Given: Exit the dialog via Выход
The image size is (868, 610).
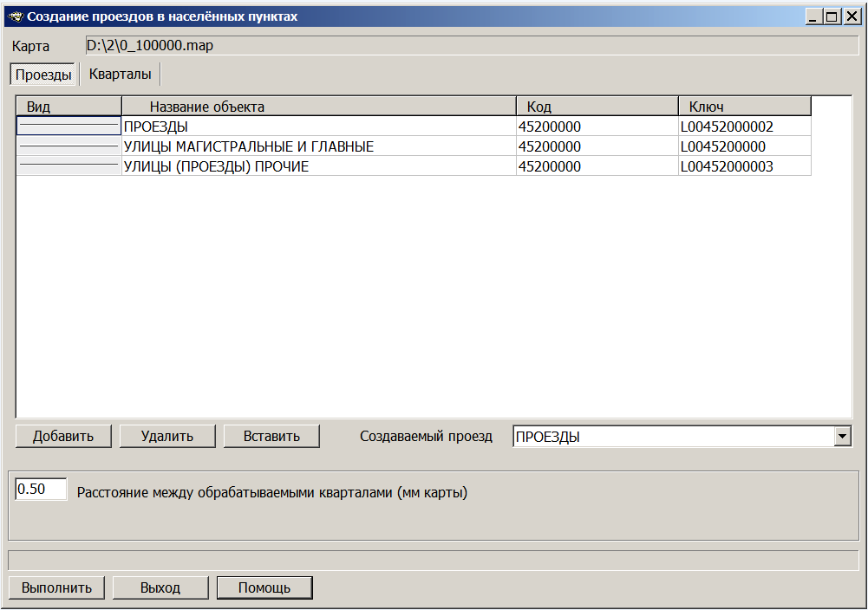Looking at the screenshot, I should point(160,587).
